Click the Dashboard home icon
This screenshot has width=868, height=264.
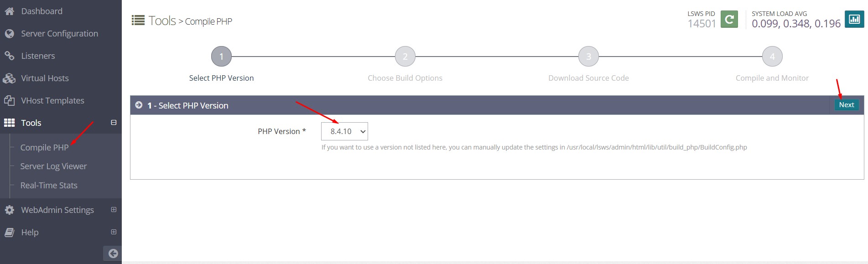pos(9,11)
